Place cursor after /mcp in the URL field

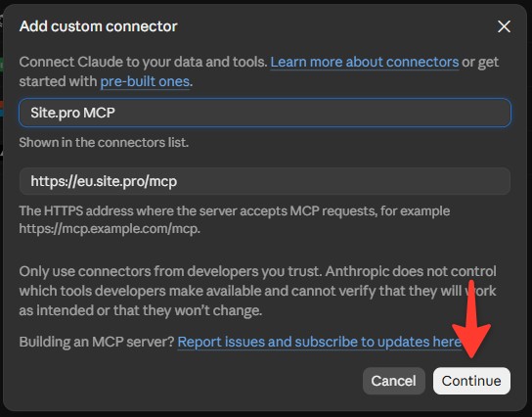pyautogui.click(x=178, y=181)
